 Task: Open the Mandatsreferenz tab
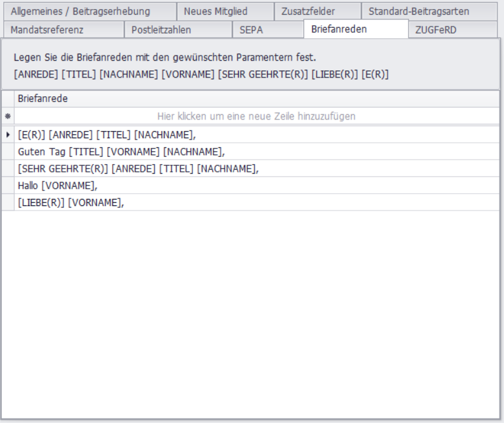[47, 30]
